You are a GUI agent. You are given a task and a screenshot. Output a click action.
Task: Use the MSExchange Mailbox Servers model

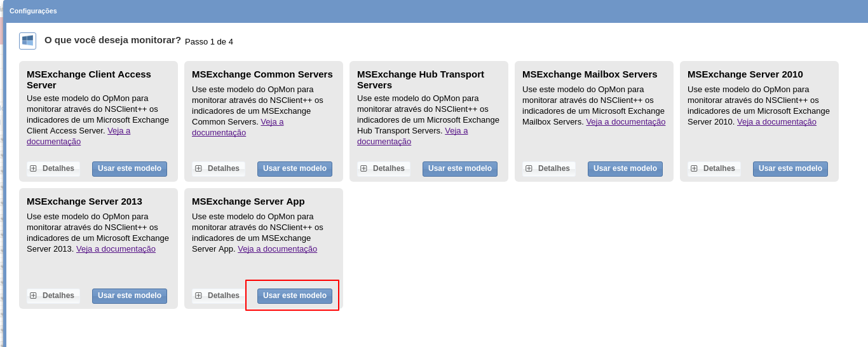pyautogui.click(x=625, y=168)
